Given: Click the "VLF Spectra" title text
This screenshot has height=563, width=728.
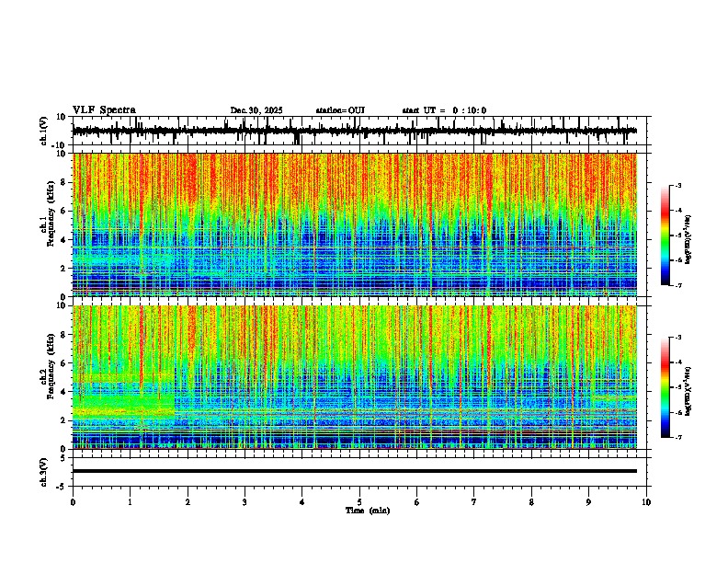Looking at the screenshot, I should coord(104,110).
